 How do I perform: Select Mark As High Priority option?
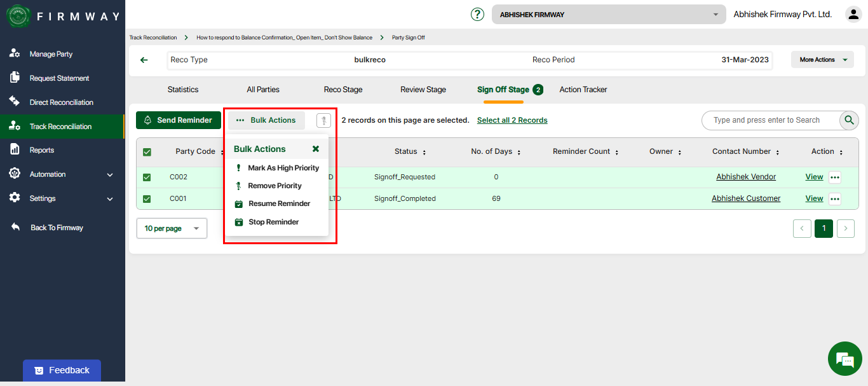coord(283,168)
